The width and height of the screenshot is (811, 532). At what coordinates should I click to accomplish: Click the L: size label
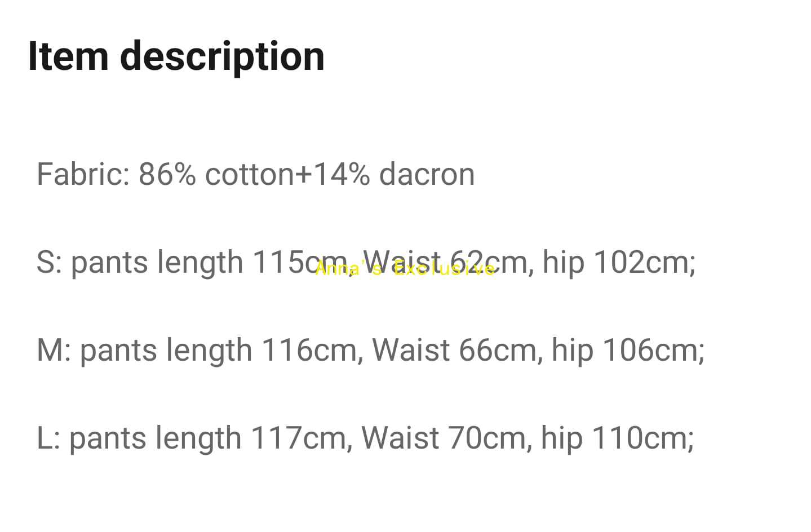(x=48, y=438)
